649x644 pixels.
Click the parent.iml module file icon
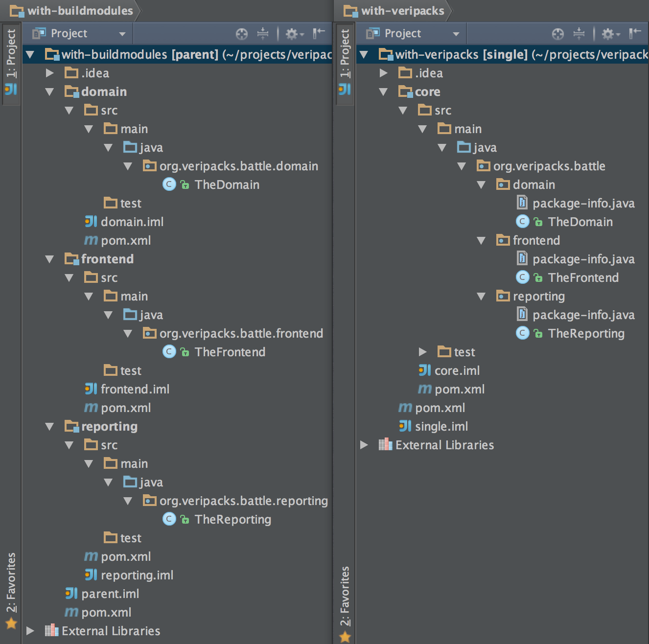[x=71, y=594]
